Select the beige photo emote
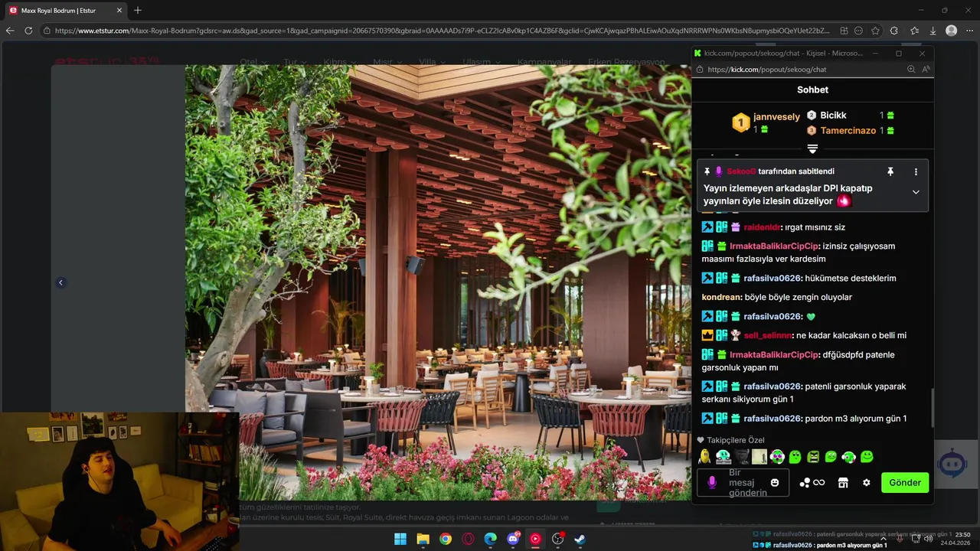Image resolution: width=980 pixels, height=551 pixels. pos(759,457)
